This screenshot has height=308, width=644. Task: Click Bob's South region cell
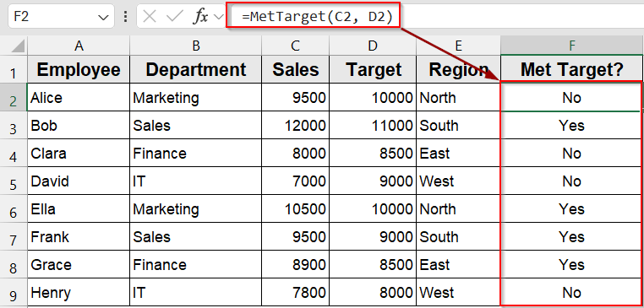458,126
